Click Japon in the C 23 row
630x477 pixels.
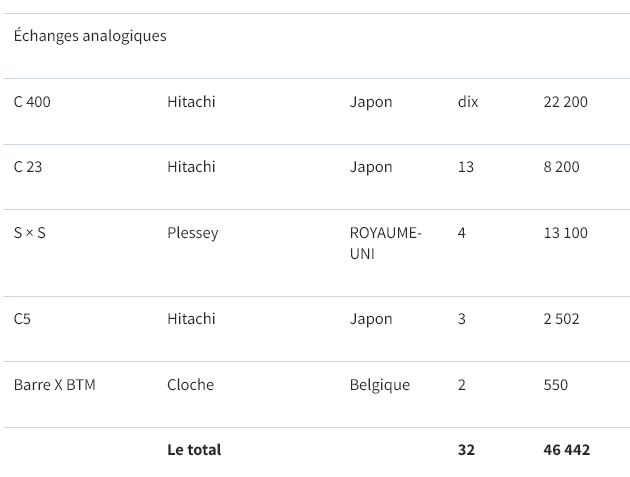(371, 167)
